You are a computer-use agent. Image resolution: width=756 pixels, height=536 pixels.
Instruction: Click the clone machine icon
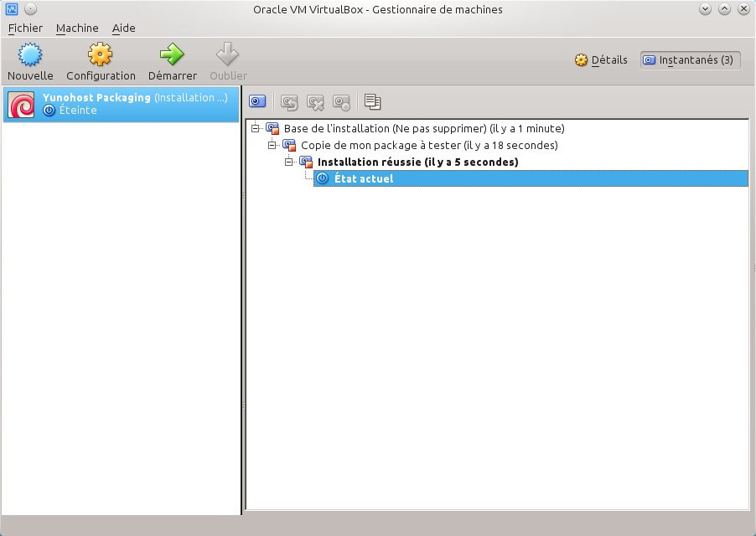click(x=373, y=102)
